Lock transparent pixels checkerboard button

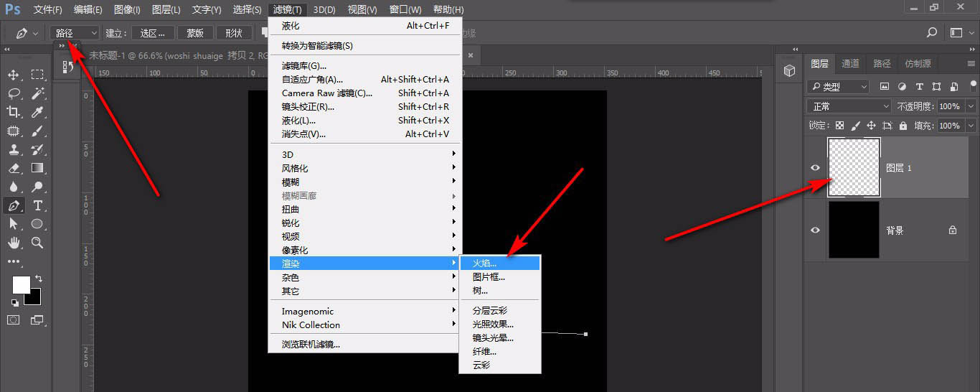839,125
